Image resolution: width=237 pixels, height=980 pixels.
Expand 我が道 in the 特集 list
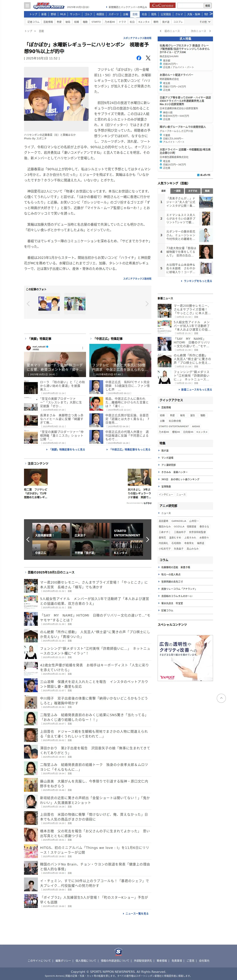coord(185,450)
